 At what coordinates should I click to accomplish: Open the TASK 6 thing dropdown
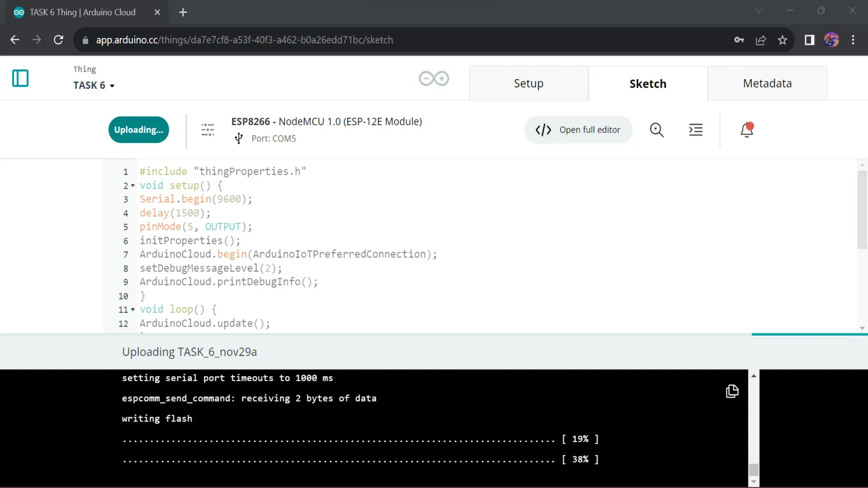coord(94,86)
